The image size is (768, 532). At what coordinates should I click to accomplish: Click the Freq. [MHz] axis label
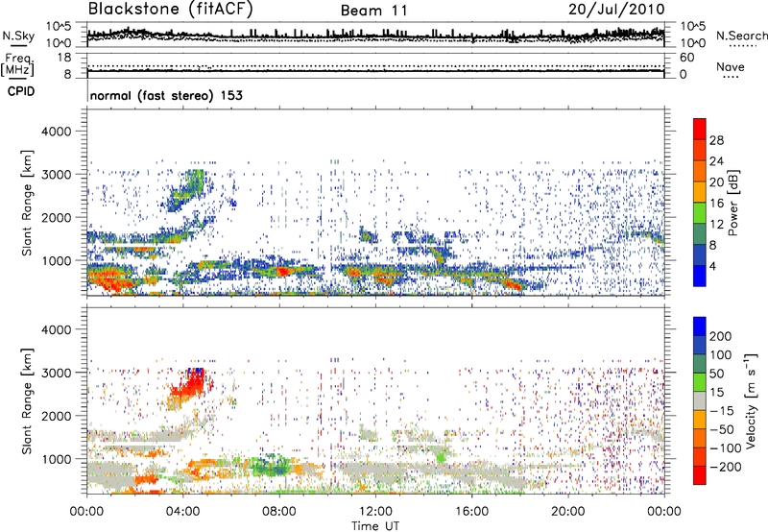click(17, 65)
